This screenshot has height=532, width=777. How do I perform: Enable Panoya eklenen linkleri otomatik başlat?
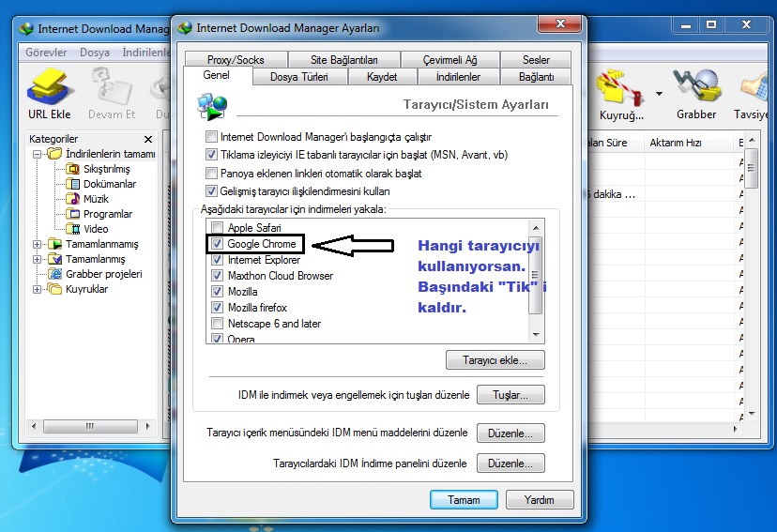(211, 173)
